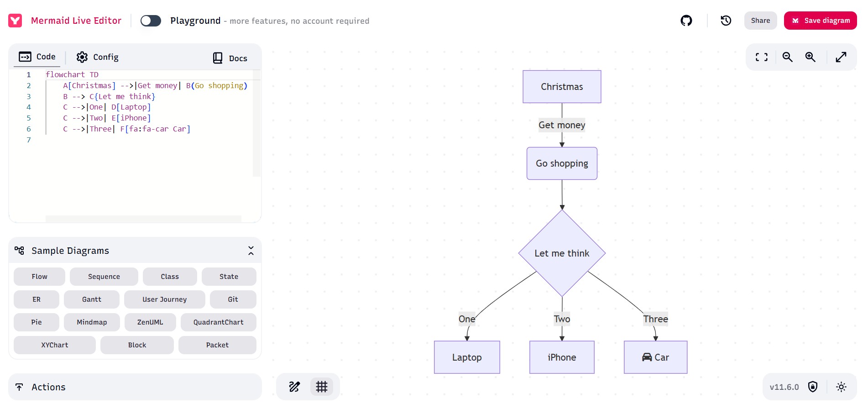Click the Mermaid Live Editor title
Screen dimensions: 868x409
point(76,21)
